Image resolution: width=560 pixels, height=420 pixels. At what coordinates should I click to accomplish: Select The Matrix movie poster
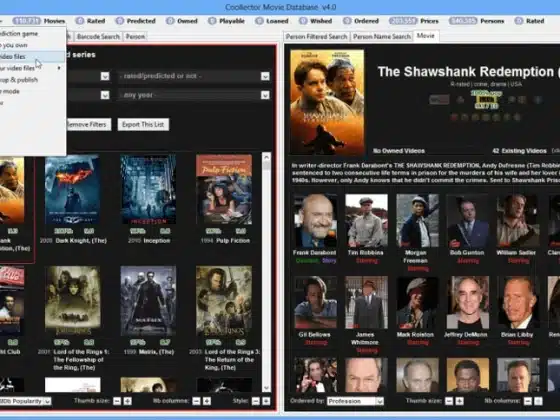(148, 301)
